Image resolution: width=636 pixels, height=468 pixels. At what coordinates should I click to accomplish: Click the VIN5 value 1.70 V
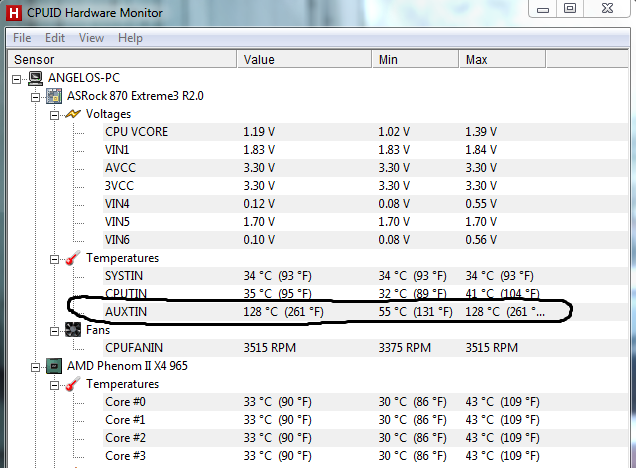click(259, 222)
